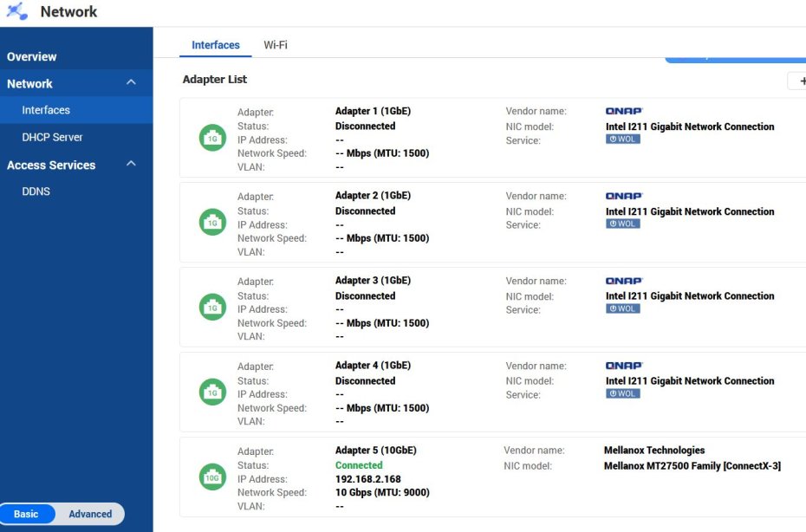Switch to Advanced mode
Image resolution: width=806 pixels, height=532 pixels.
(x=90, y=514)
